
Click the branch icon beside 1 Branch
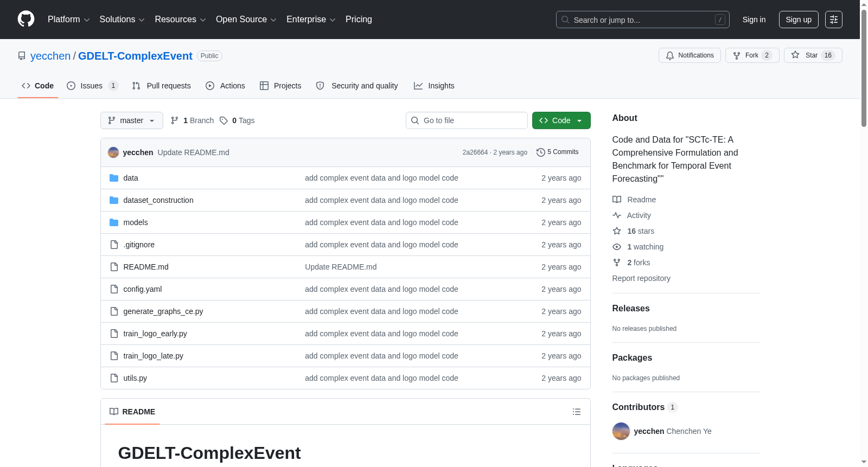click(175, 120)
